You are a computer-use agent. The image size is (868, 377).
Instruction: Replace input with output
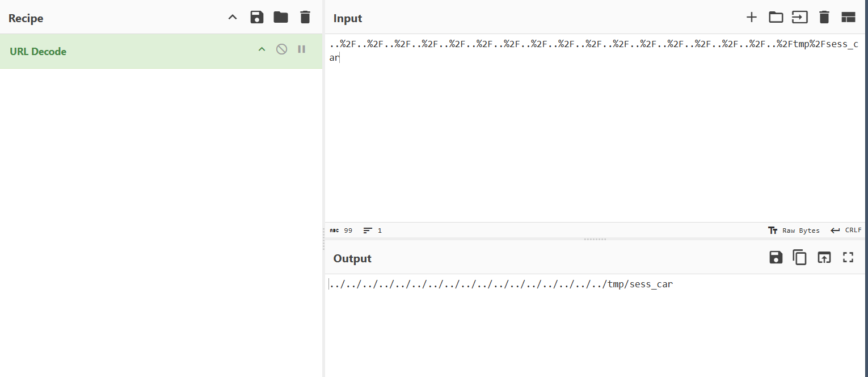[x=824, y=257]
